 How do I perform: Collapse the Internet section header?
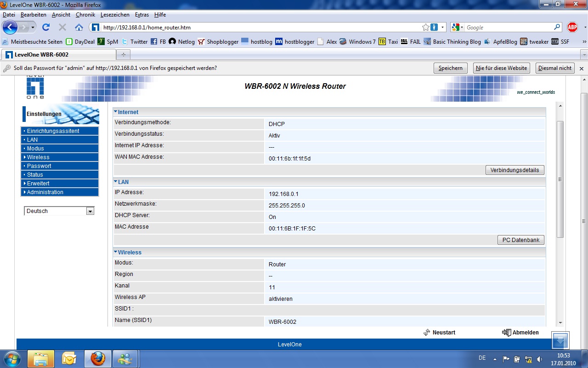(126, 112)
